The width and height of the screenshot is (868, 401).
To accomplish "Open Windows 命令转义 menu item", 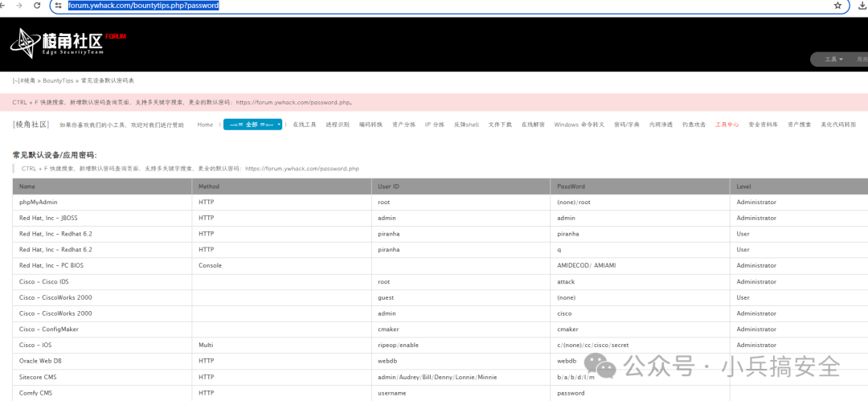I will click(x=579, y=125).
